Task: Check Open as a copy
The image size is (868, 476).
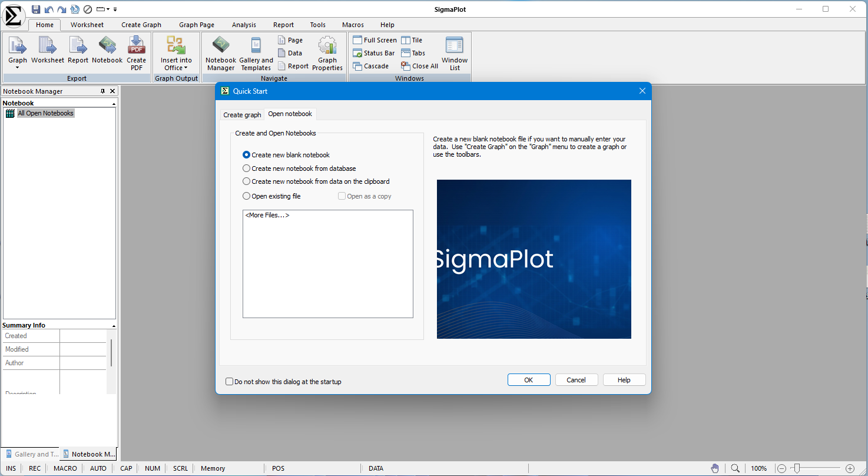Action: (x=365, y=196)
